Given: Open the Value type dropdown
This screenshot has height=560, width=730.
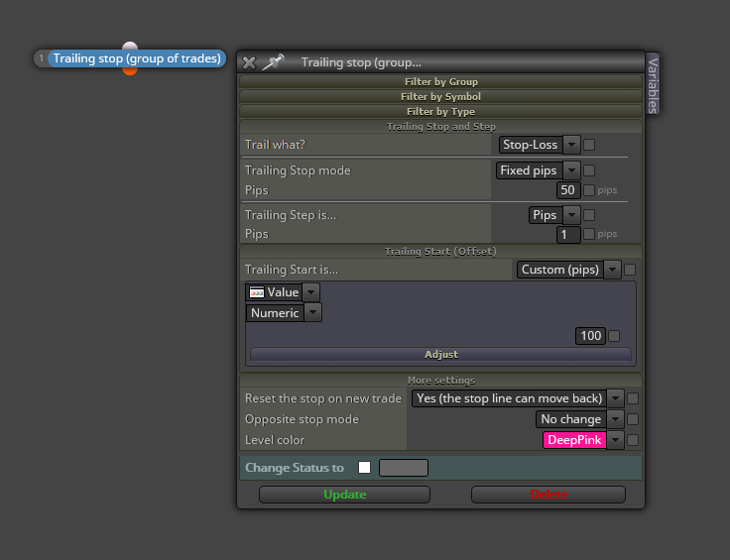Looking at the screenshot, I should [283, 292].
